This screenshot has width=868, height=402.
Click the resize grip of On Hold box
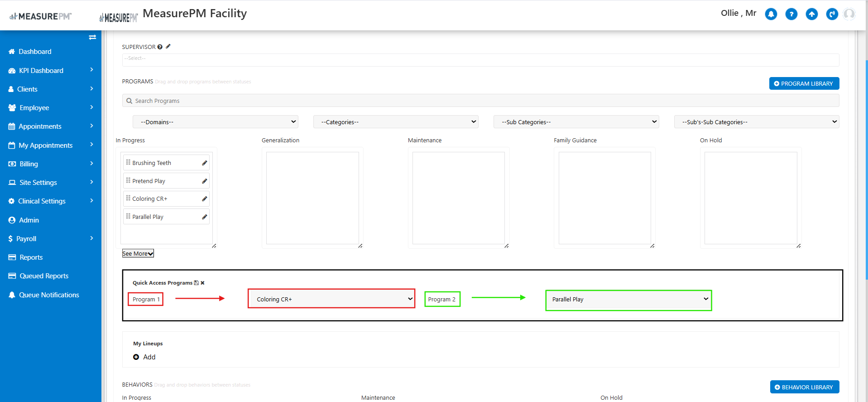(x=799, y=246)
